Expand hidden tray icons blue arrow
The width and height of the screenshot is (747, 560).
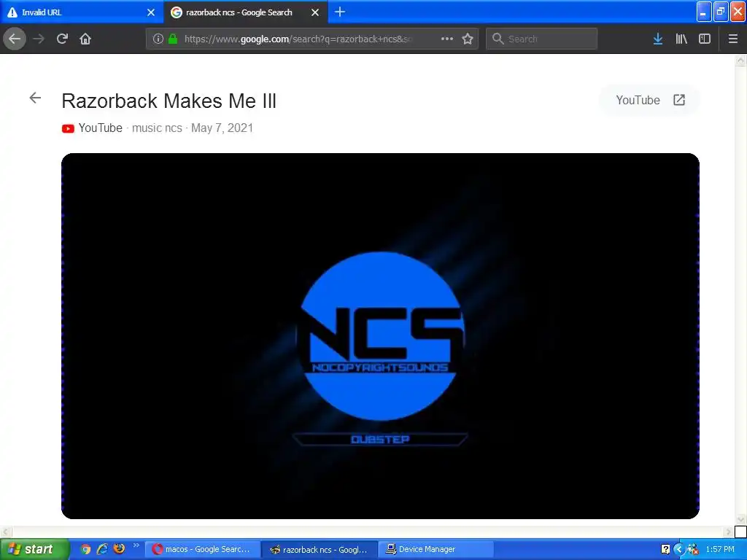coord(679,549)
